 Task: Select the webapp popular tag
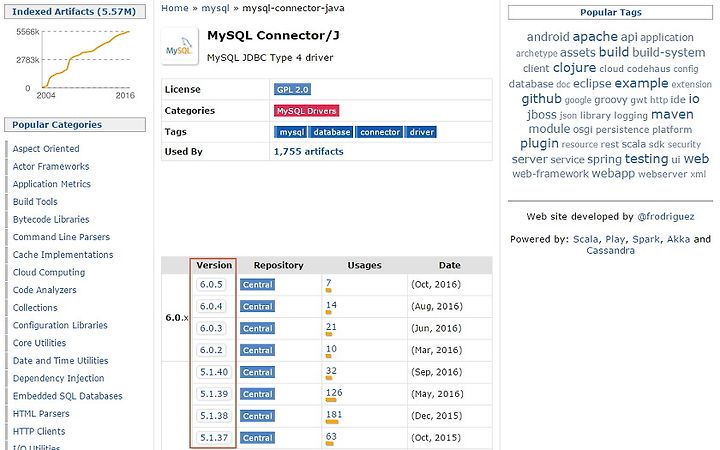(x=613, y=174)
